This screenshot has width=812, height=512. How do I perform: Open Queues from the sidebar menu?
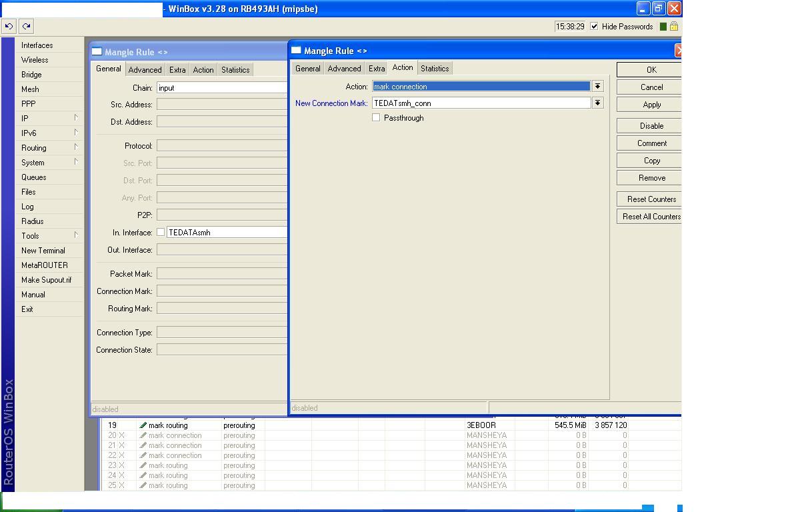[33, 177]
